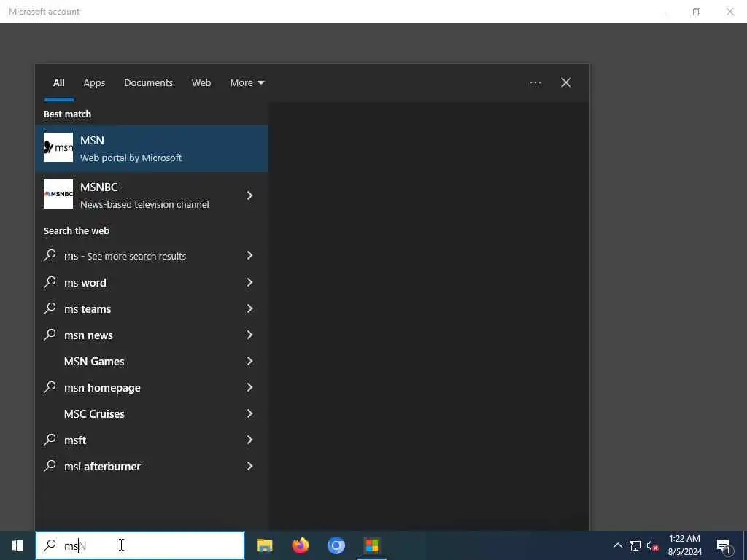747x560 pixels.
Task: Open Microsoft Store taskbar icon
Action: point(371,545)
